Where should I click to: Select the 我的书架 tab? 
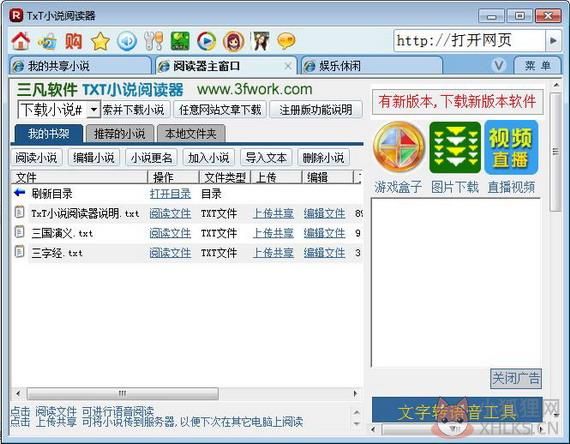click(49, 134)
